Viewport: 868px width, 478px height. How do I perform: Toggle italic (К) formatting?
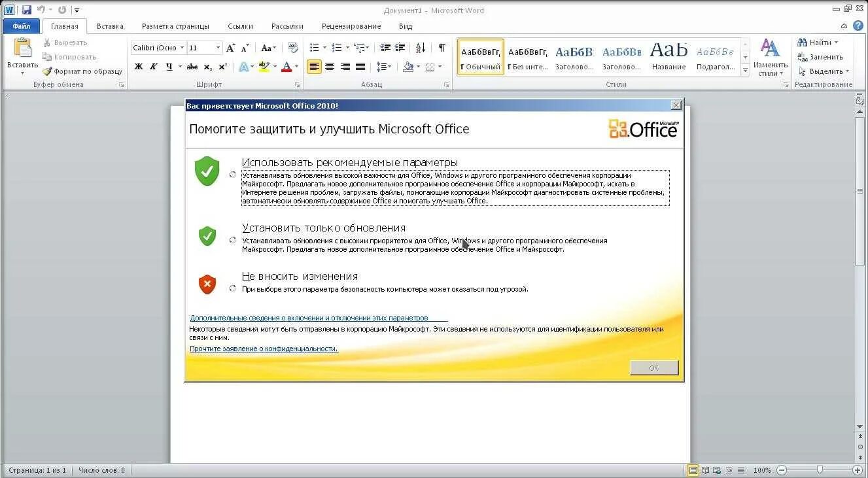point(153,67)
